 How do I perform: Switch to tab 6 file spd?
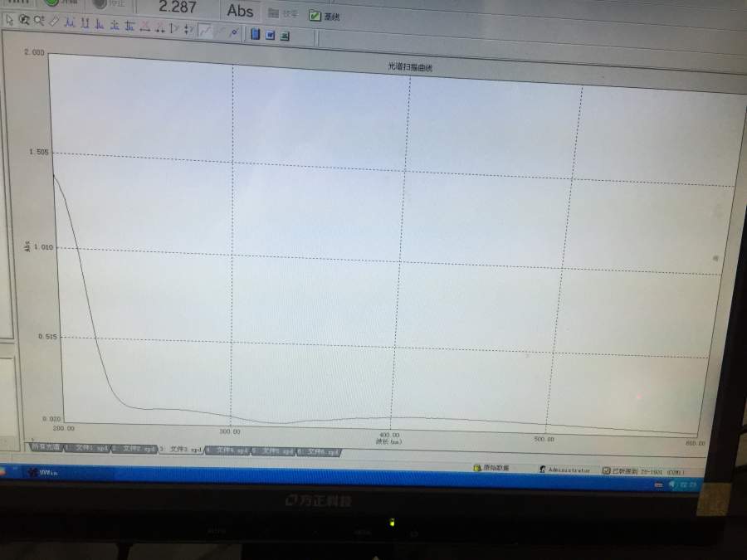[320, 451]
